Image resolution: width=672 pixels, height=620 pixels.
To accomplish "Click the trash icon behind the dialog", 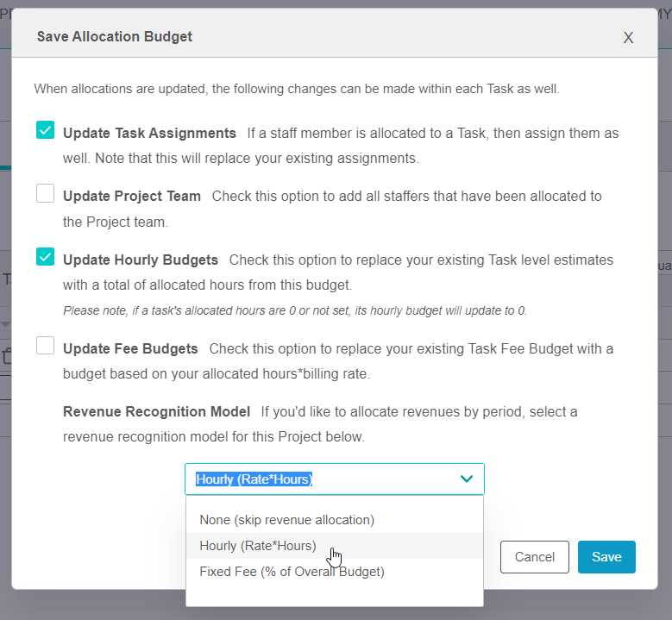I will (6, 355).
